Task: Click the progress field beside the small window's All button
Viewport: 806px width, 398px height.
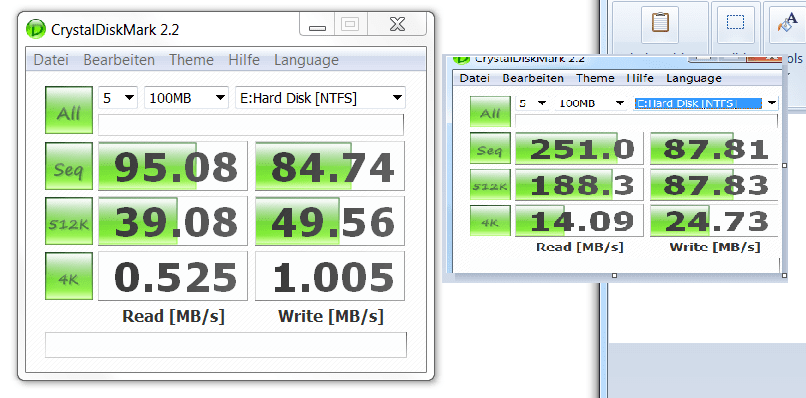Action: click(647, 121)
